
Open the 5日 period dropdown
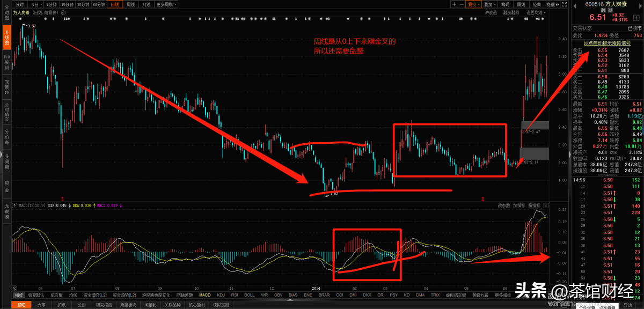(37, 4)
